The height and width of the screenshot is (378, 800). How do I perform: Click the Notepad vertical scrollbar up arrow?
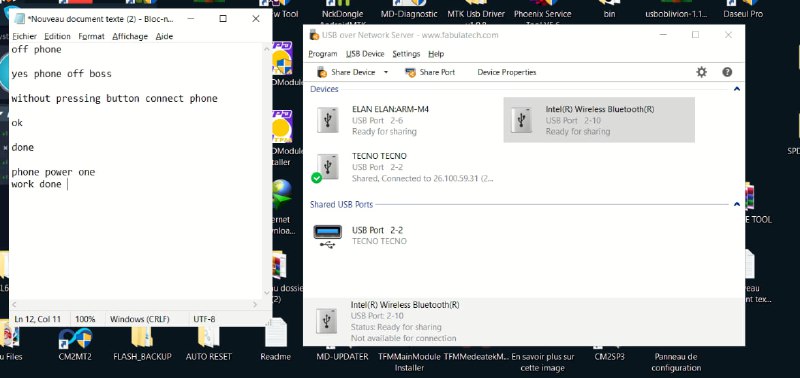[266, 49]
